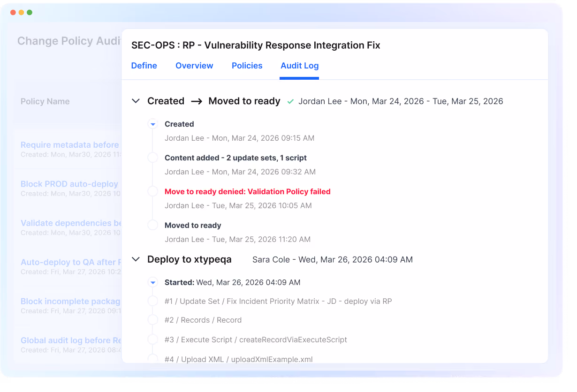Collapse the Created to Moved to ready section
Screen dimensions: 577x392
point(136,101)
